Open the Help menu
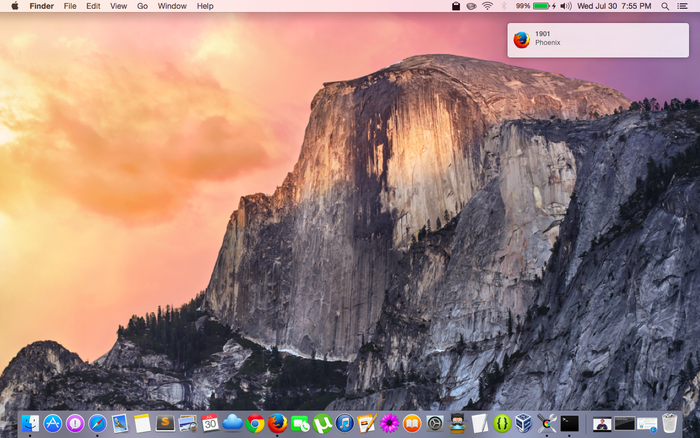 pos(205,6)
